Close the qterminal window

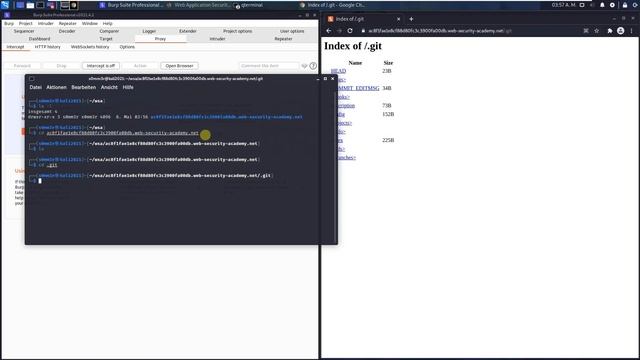(x=333, y=78)
